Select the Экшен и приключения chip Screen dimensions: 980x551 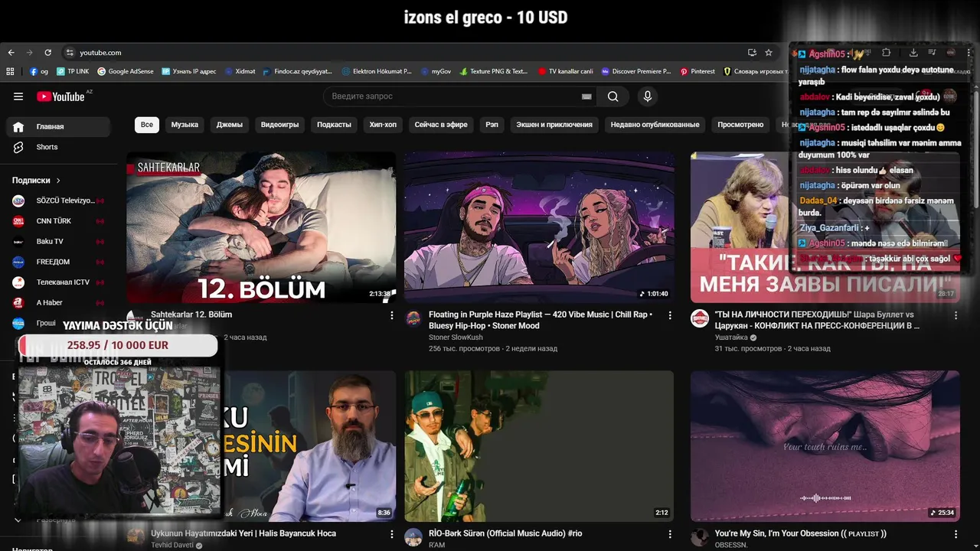point(554,125)
